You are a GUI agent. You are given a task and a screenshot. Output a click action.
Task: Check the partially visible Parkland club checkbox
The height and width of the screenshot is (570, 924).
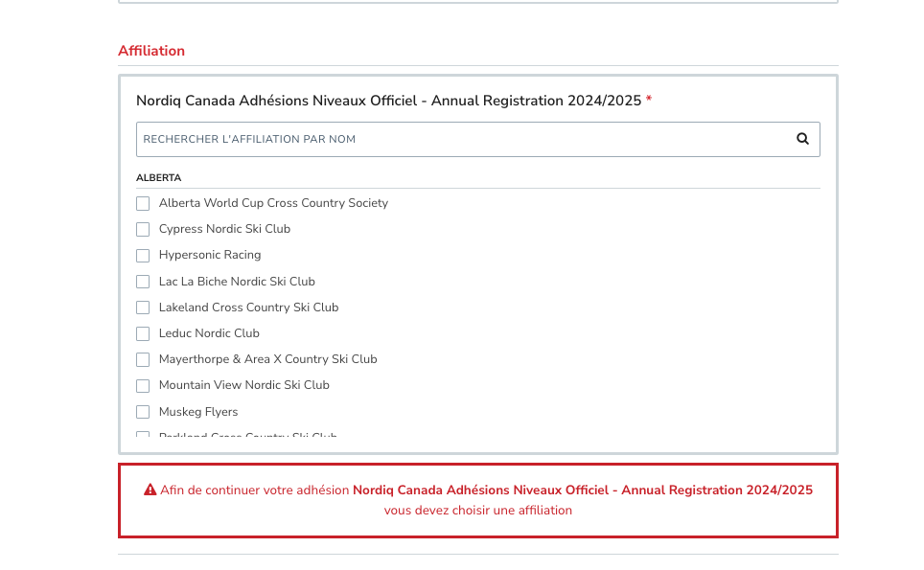point(143,435)
